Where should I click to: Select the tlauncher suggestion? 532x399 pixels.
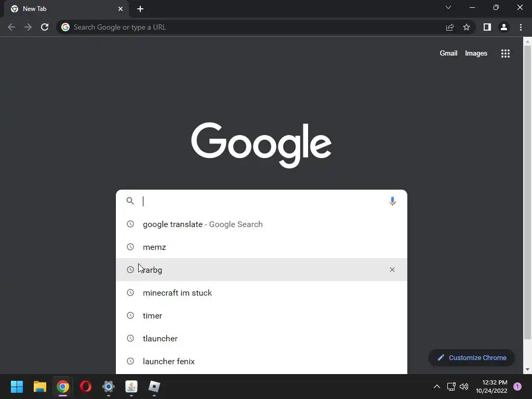pyautogui.click(x=261, y=338)
